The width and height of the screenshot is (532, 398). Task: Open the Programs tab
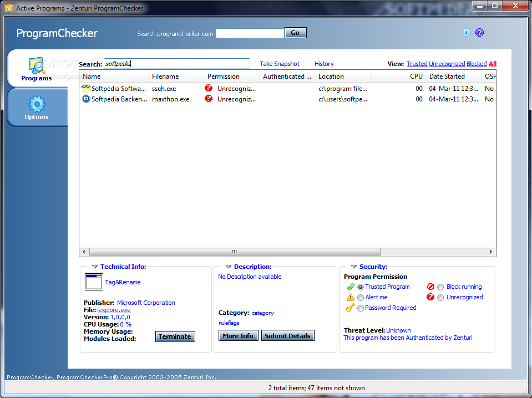tap(37, 69)
